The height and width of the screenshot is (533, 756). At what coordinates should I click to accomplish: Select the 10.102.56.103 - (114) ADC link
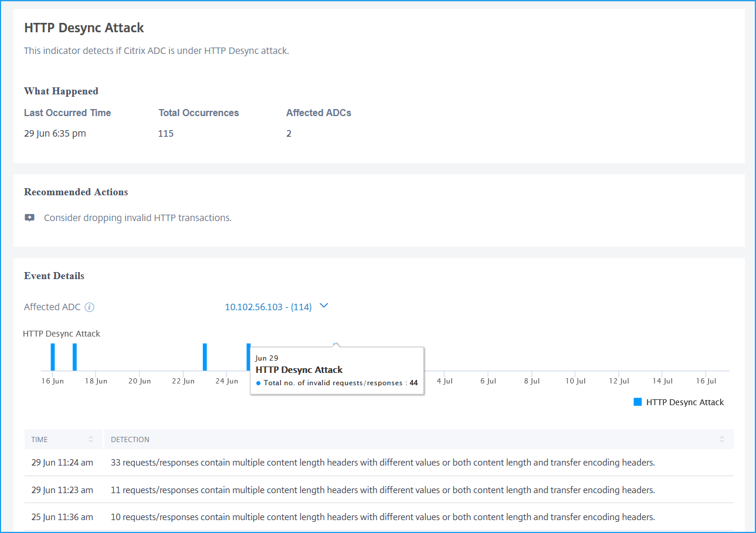[268, 307]
